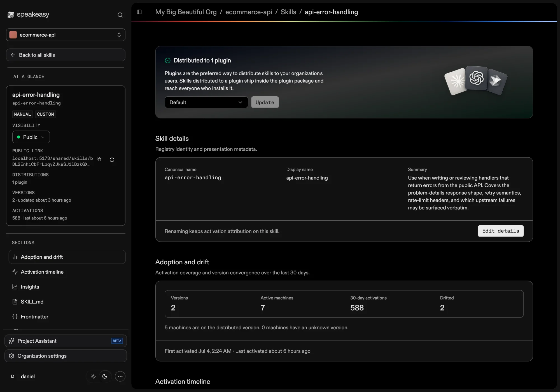The image size is (560, 392).
Task: Click the Speakeasy logo
Action: pyautogui.click(x=28, y=15)
